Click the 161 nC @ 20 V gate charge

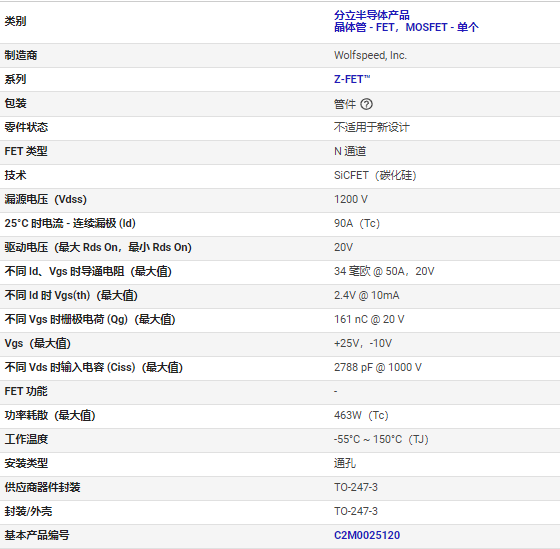tap(369, 319)
